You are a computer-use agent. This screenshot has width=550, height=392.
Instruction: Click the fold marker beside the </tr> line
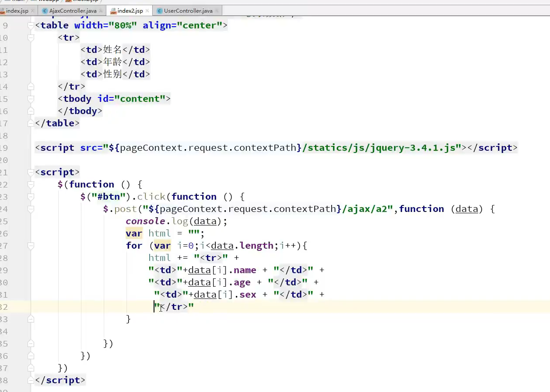pyautogui.click(x=31, y=87)
